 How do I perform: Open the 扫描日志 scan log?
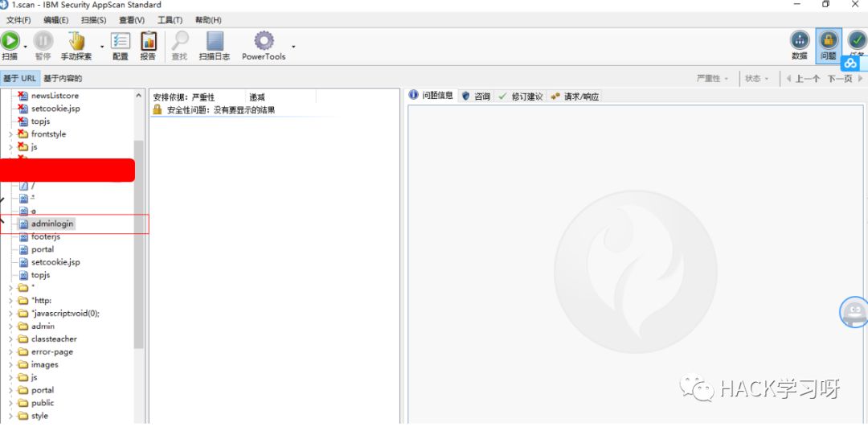pyautogui.click(x=215, y=45)
